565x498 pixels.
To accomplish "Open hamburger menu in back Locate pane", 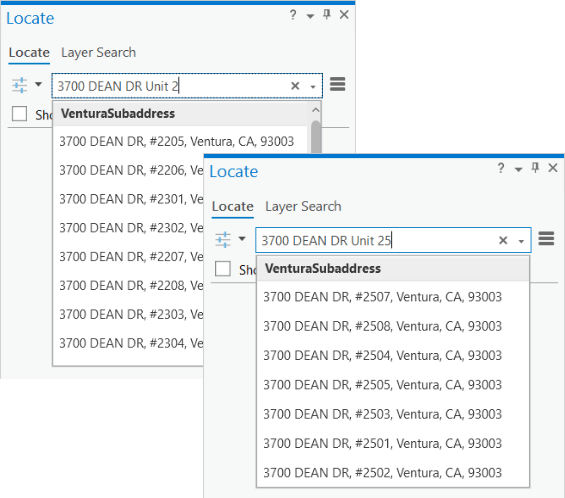I will pyautogui.click(x=338, y=84).
